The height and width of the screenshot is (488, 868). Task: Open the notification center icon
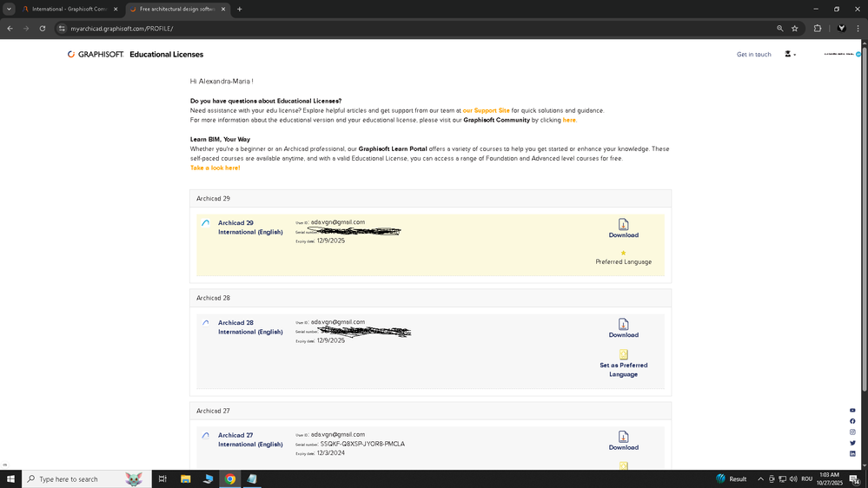[x=855, y=479]
